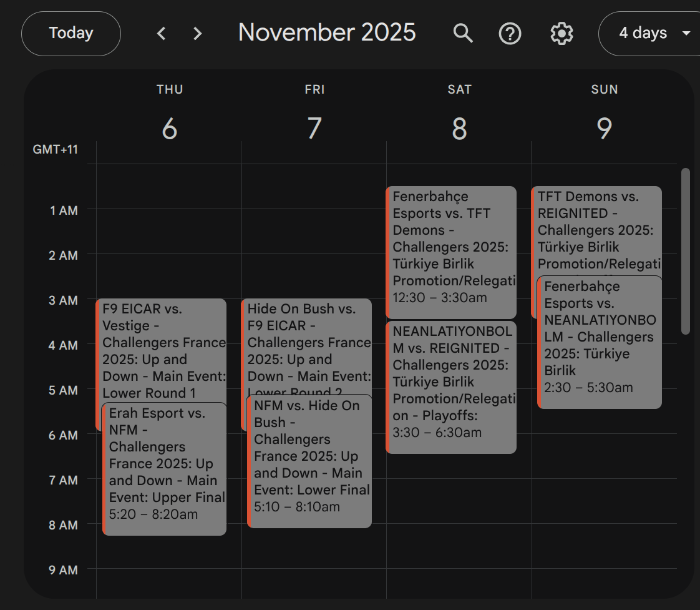Screen dimensions: 700x610
Task: Go to previous period arrow
Action: tap(162, 33)
